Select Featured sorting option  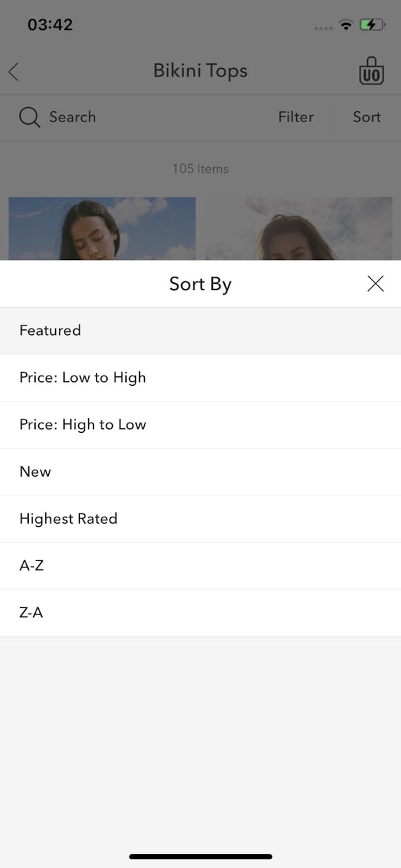click(x=50, y=331)
